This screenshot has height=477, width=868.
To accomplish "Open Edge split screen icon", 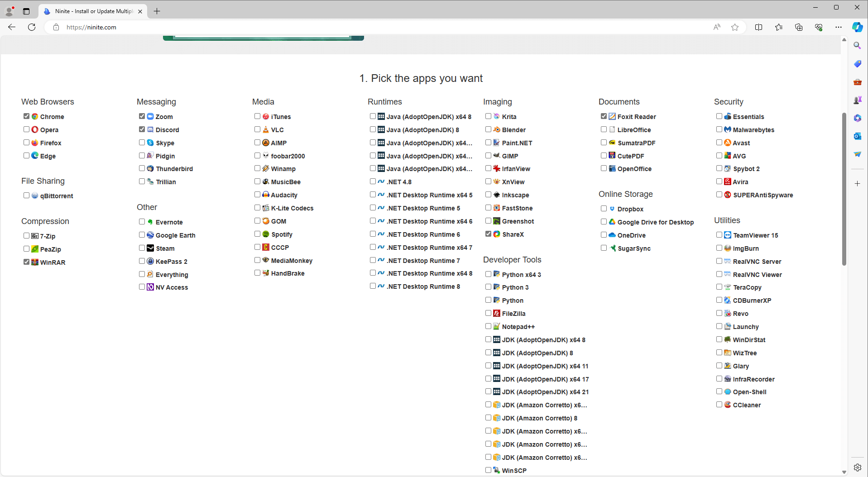I will (759, 27).
